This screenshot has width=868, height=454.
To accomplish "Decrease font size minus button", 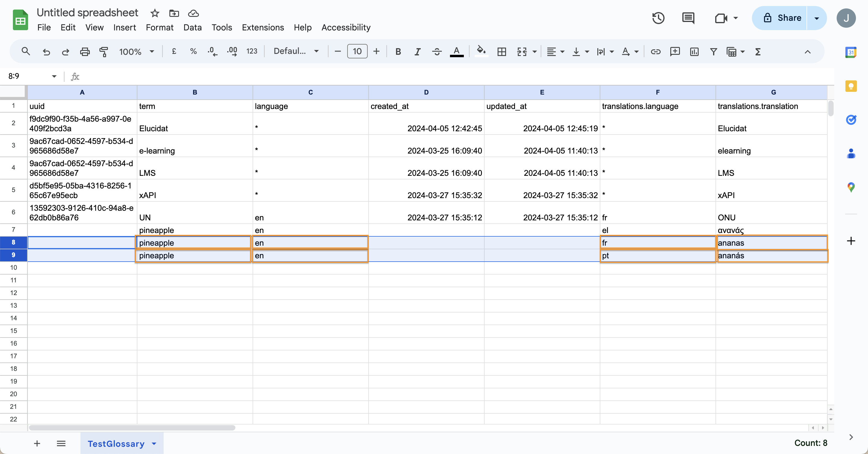I will (x=338, y=51).
